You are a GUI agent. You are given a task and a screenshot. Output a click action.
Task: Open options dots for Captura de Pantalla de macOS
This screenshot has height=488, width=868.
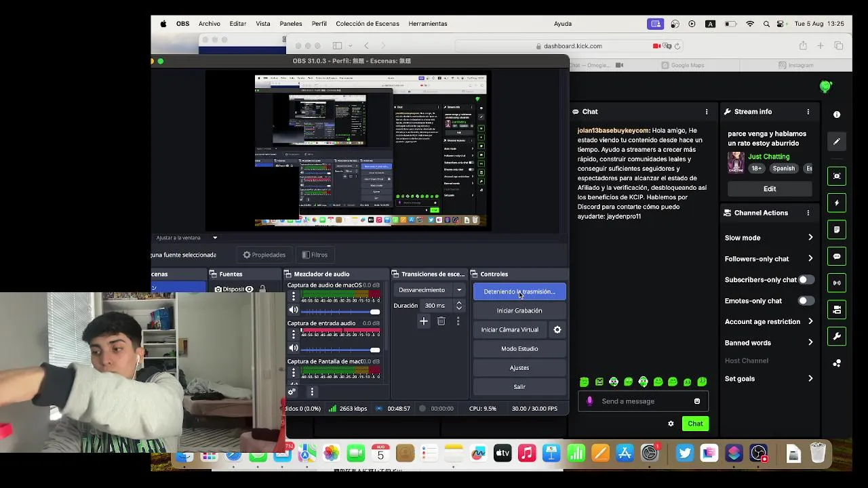tap(294, 373)
